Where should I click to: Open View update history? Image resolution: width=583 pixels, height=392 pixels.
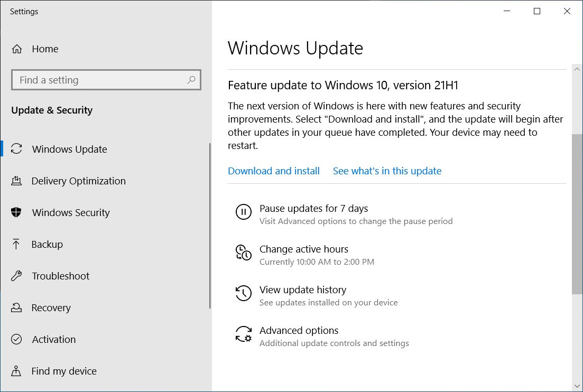(302, 290)
